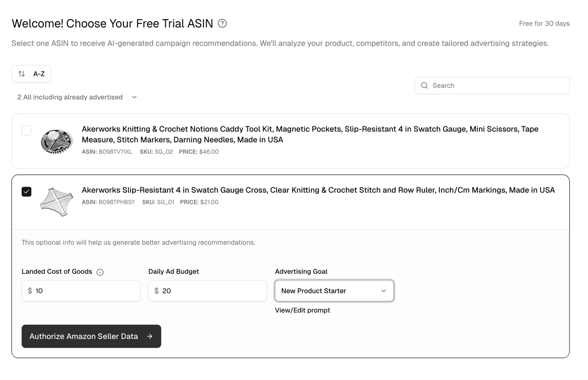Open View/Edit prompt
The image size is (588, 380).
pyautogui.click(x=302, y=310)
